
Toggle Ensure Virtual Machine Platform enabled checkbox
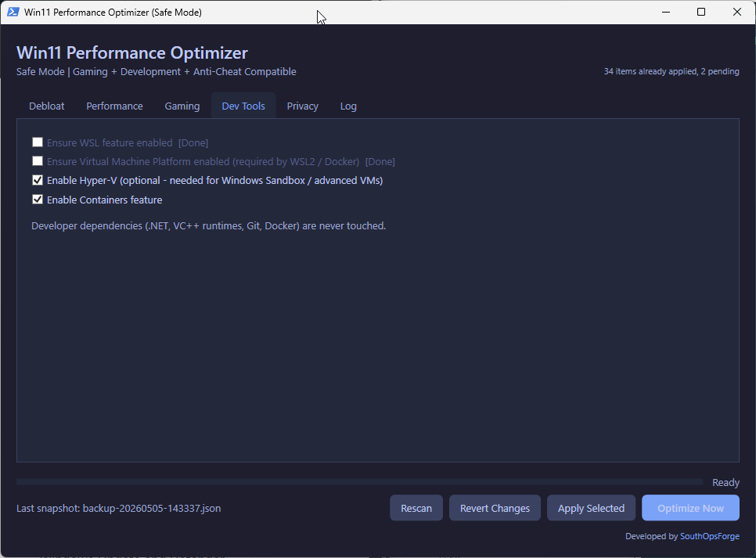tap(38, 160)
